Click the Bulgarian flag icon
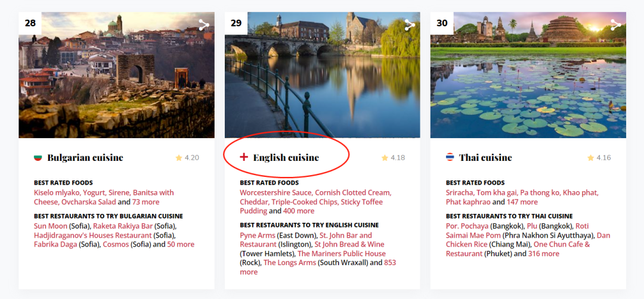Viewport: 644px width, 299px height. coord(38,157)
